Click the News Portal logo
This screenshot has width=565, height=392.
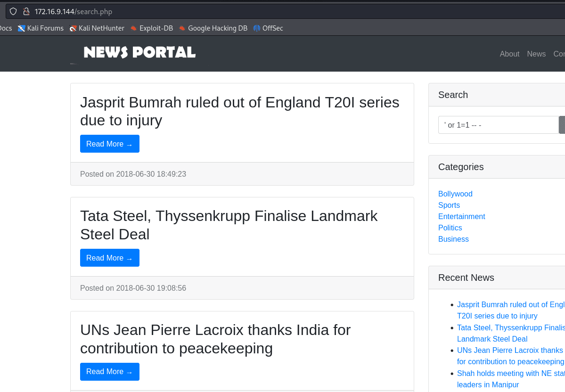pos(139,53)
